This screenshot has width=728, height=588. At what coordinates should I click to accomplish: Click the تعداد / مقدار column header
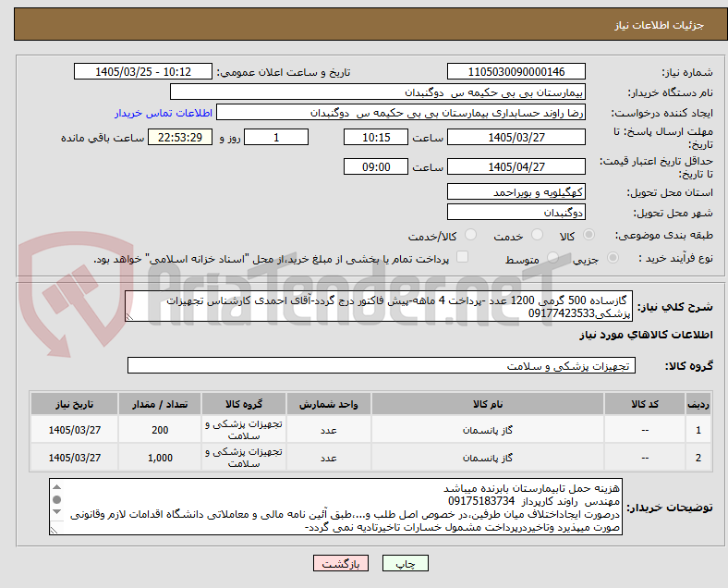tap(160, 404)
